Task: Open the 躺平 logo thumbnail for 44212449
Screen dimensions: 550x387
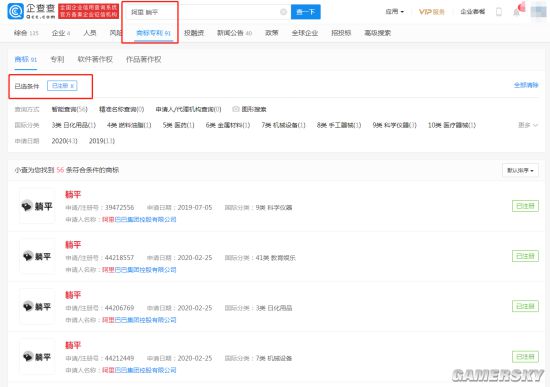Action: coord(37,357)
